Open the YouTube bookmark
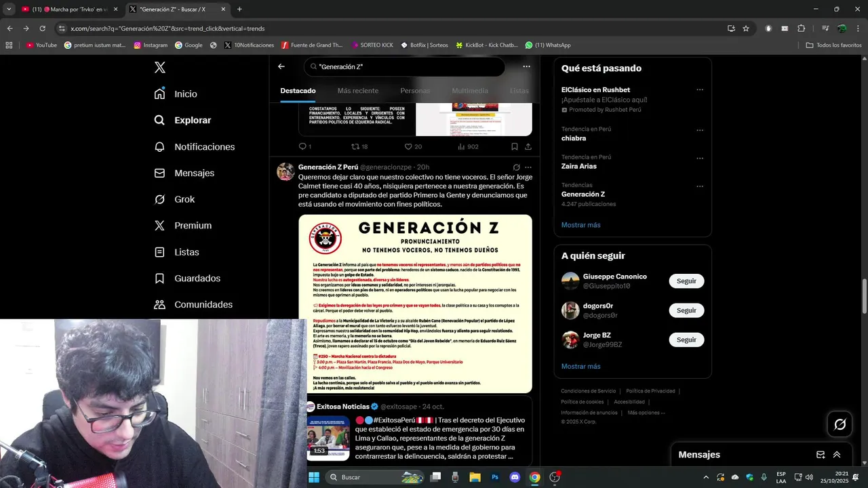The width and height of the screenshot is (868, 488). (x=41, y=45)
